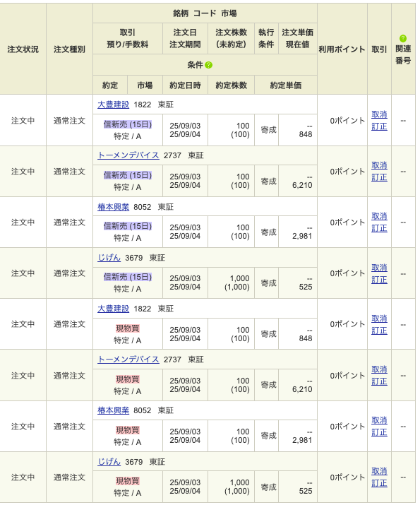
Task: Open 大豊建設 link in 現物買 row
Action: click(x=113, y=309)
